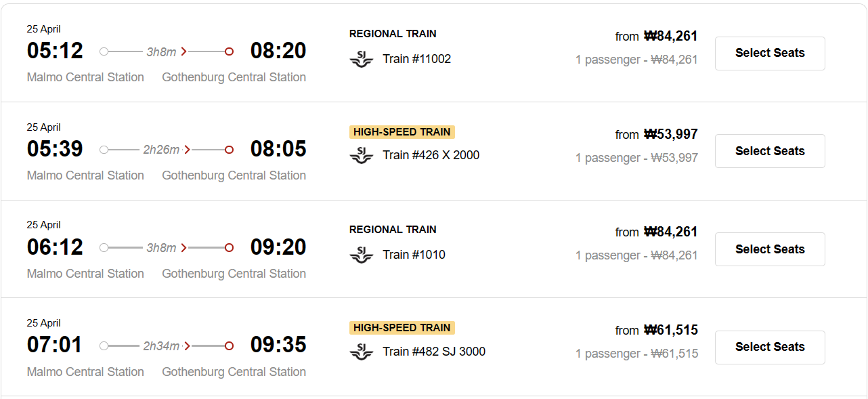The height and width of the screenshot is (399, 868).
Task: Click Train #426 X 2000 label
Action: tap(431, 155)
